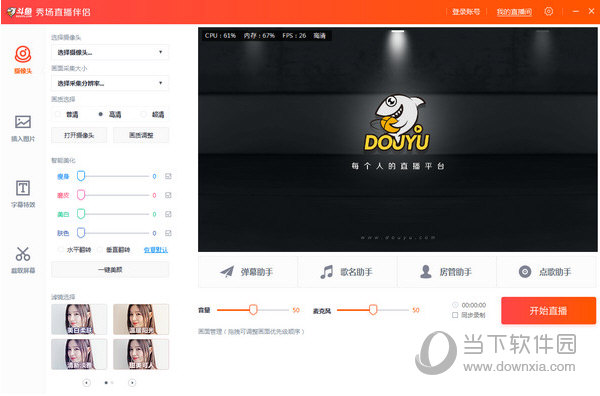The height and width of the screenshot is (396, 600).
Task: Open the 字幕特效 subtitle effects tool
Action: point(23,194)
